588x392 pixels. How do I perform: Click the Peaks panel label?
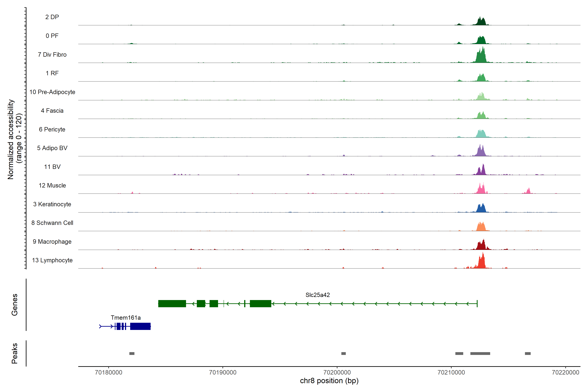(x=15, y=353)
